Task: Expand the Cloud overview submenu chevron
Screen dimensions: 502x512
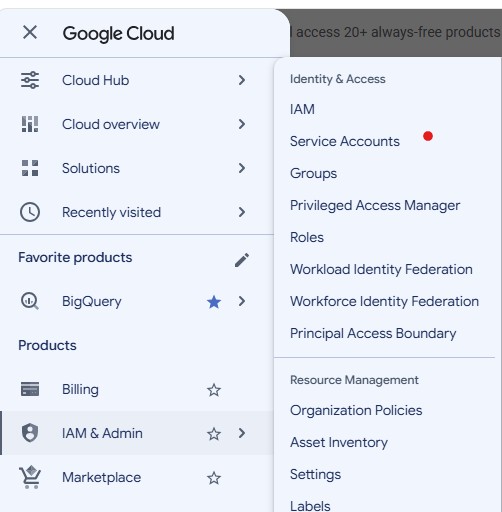Action: [242, 124]
